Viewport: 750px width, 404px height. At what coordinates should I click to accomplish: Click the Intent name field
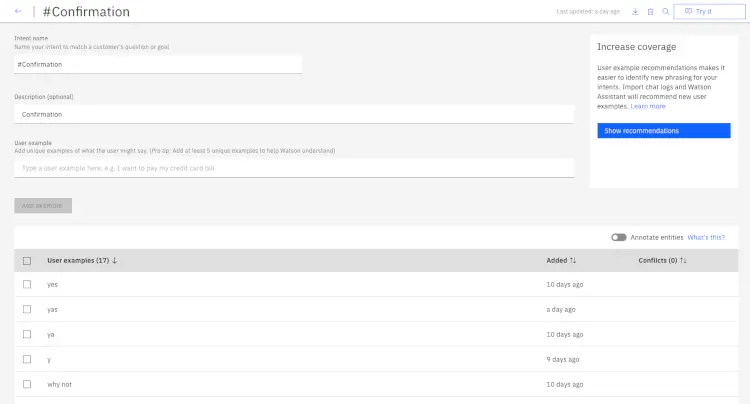pos(158,64)
